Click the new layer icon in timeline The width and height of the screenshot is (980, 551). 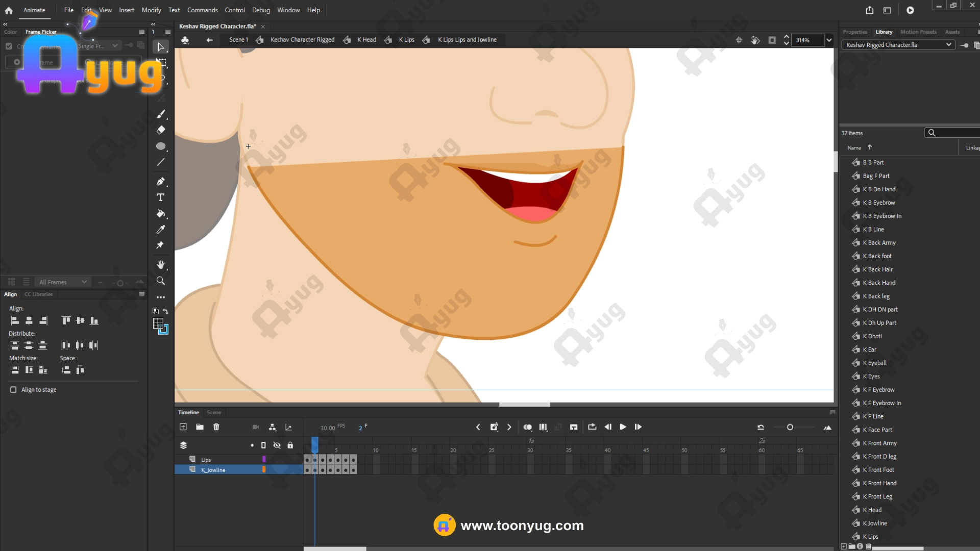183,427
